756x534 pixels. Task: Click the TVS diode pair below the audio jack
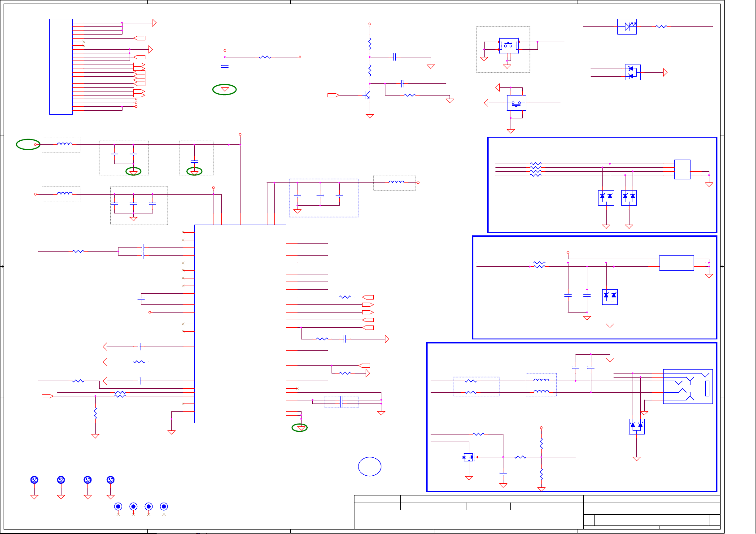pyautogui.click(x=637, y=426)
